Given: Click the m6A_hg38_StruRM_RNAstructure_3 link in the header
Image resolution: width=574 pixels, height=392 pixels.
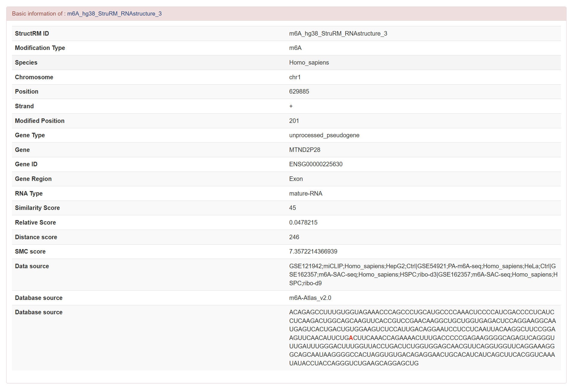Looking at the screenshot, I should coord(114,14).
